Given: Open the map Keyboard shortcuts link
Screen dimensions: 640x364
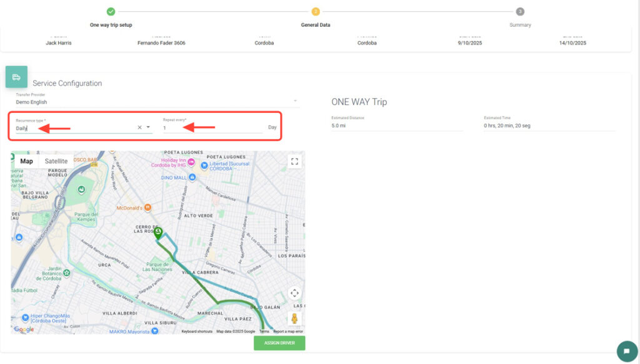Looking at the screenshot, I should 197,332.
